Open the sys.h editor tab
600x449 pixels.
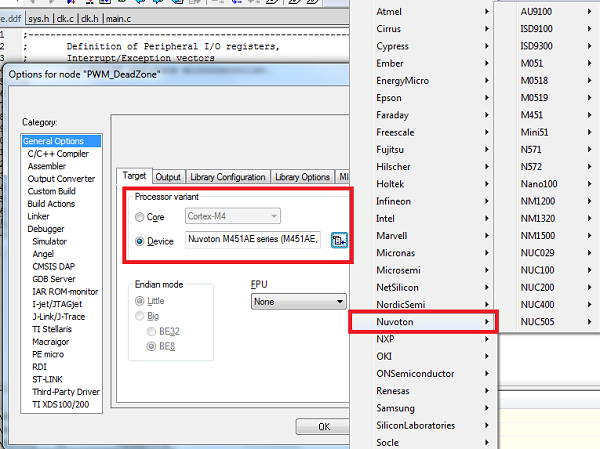[39, 18]
